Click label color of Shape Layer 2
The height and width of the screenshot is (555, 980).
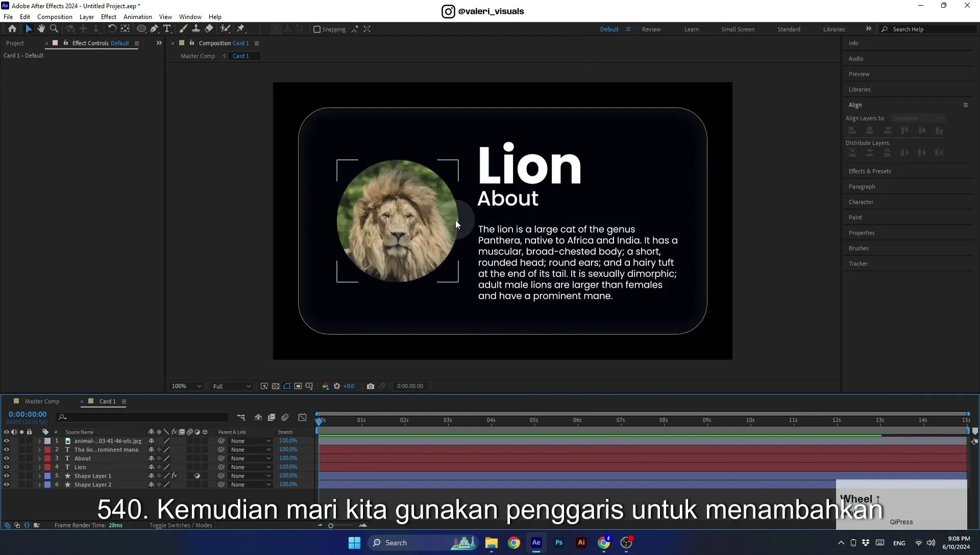pyautogui.click(x=47, y=485)
